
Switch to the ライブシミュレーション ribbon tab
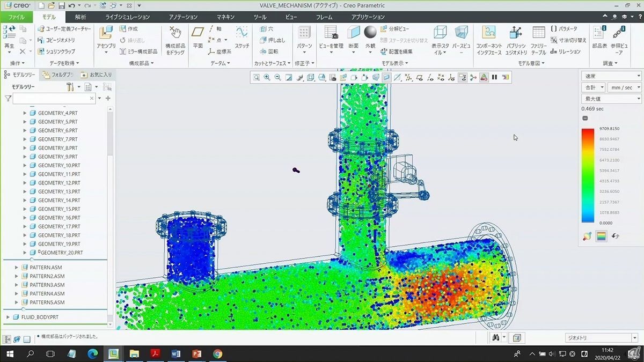127,17
